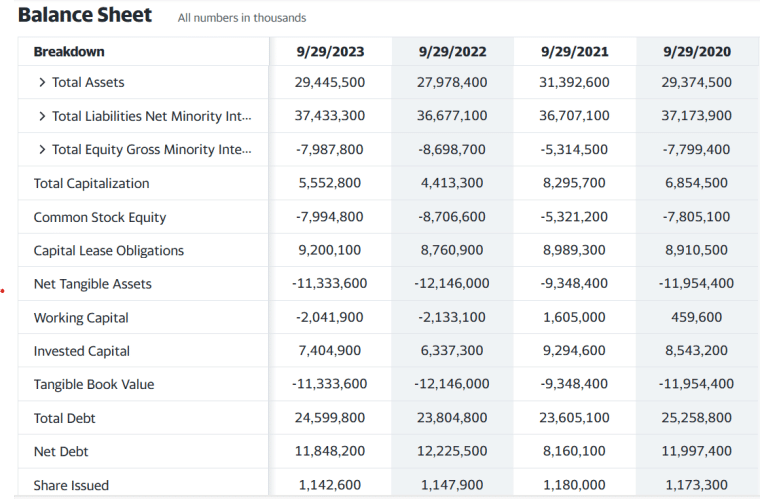The image size is (760, 499).
Task: Click Common Stock Equity value -7,994,800
Action: coord(330,217)
